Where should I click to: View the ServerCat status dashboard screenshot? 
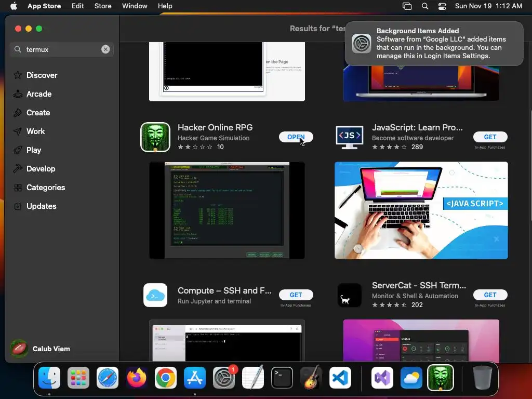pos(421,341)
